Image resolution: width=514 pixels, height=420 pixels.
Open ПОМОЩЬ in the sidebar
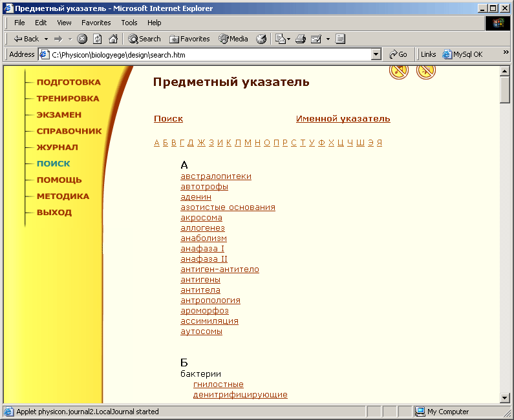(59, 180)
